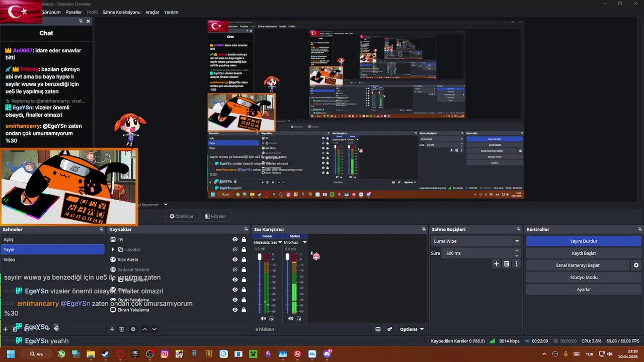644x362 pixels.
Task: Open Epic Games Launcher from the taskbar
Action: tap(135, 354)
